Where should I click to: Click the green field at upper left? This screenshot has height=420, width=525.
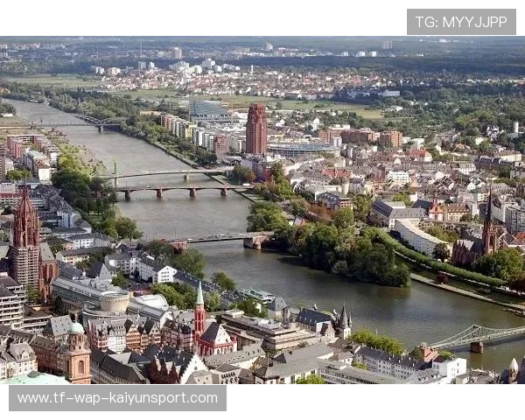point(52,80)
